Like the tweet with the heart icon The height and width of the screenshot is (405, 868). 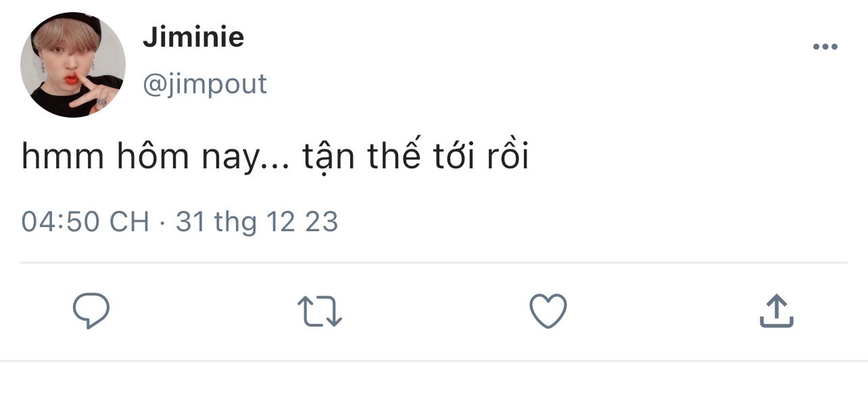pos(548,312)
